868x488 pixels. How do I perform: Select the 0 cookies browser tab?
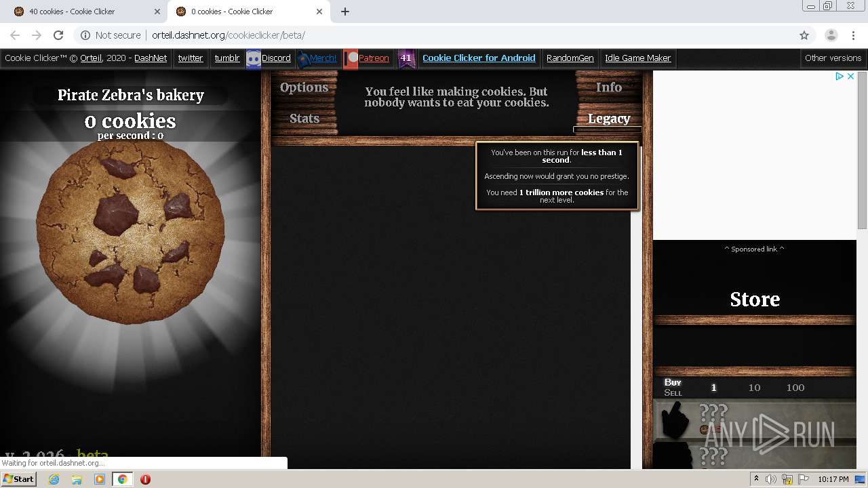(248, 12)
